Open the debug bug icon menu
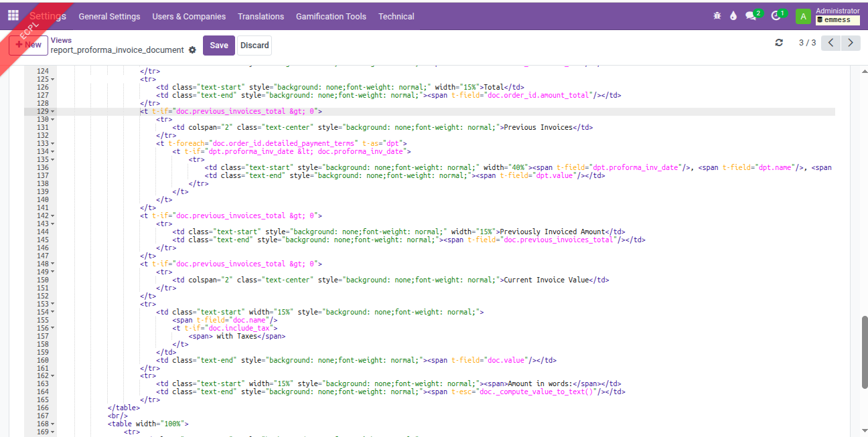This screenshot has width=868, height=437. click(717, 16)
